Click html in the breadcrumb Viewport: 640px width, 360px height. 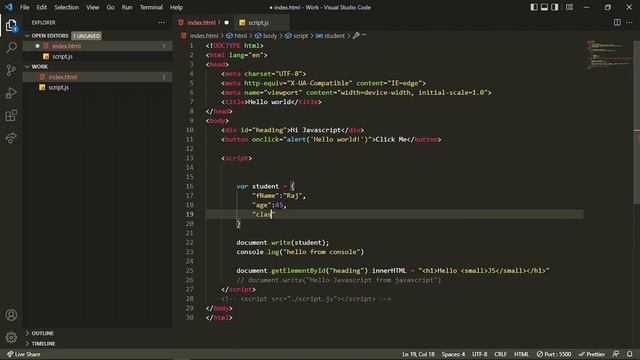coord(240,36)
